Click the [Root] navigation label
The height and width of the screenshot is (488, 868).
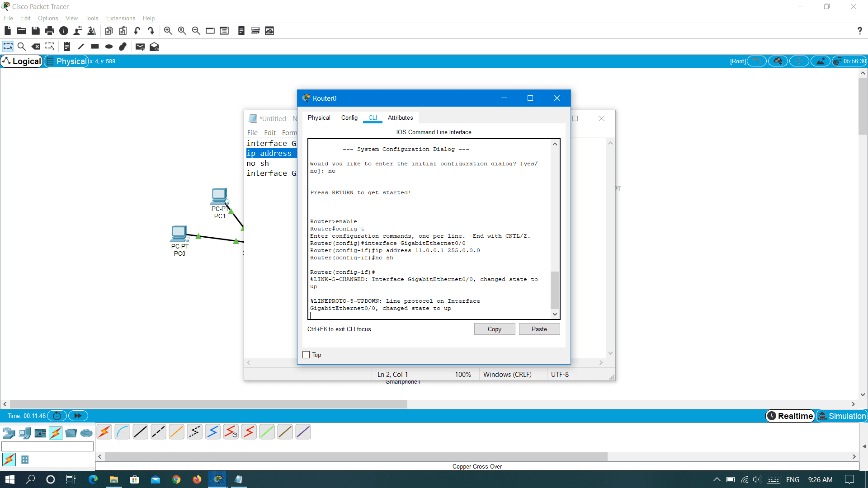click(x=738, y=61)
